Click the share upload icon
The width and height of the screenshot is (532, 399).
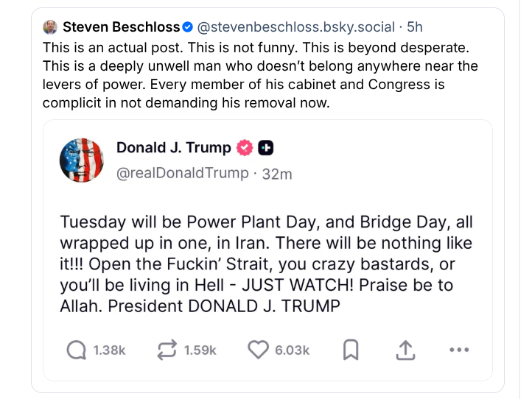[x=405, y=350]
